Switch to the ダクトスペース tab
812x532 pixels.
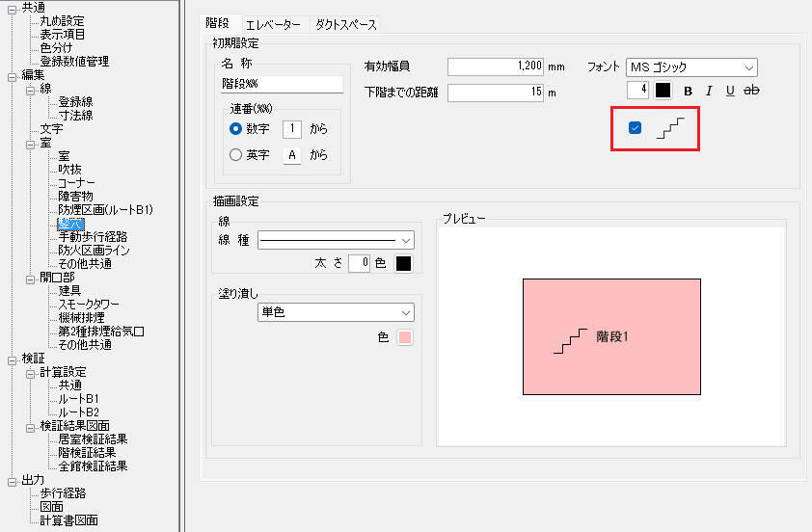pos(346,24)
